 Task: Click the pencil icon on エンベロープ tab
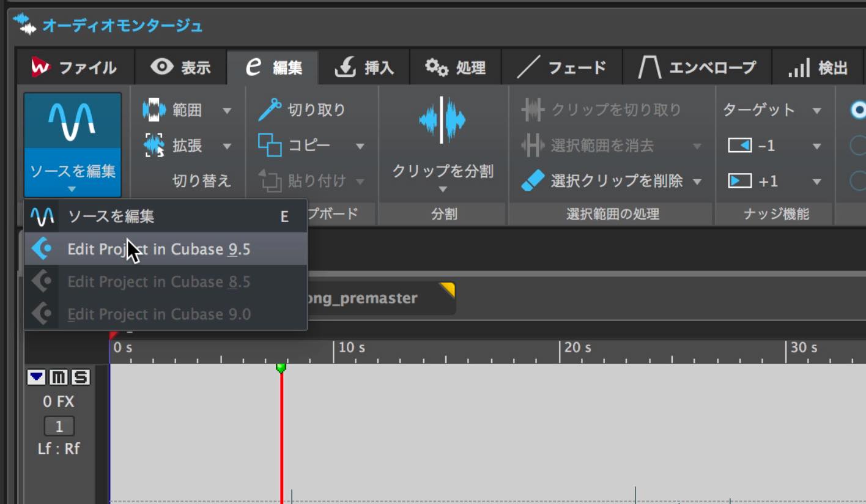click(x=649, y=67)
